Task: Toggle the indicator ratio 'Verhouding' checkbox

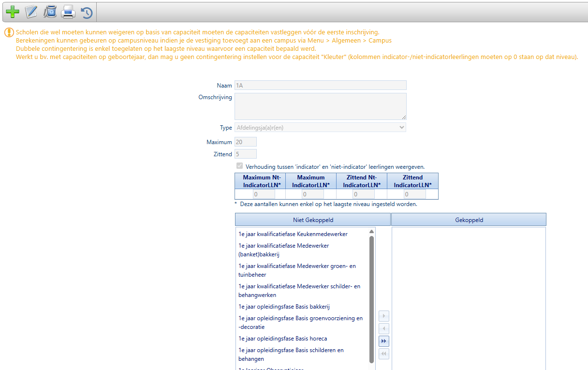Action: [239, 166]
